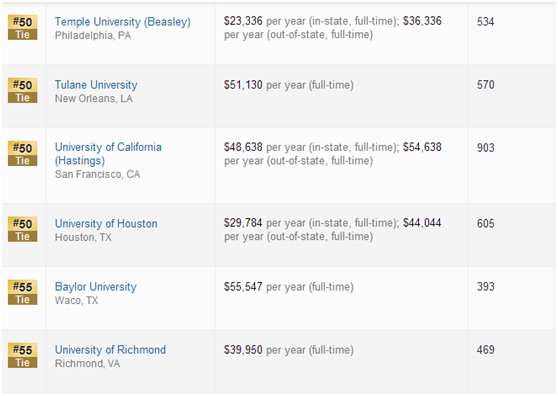558x396 pixels.
Task: Click the enrollment number 903
Action: (x=485, y=148)
